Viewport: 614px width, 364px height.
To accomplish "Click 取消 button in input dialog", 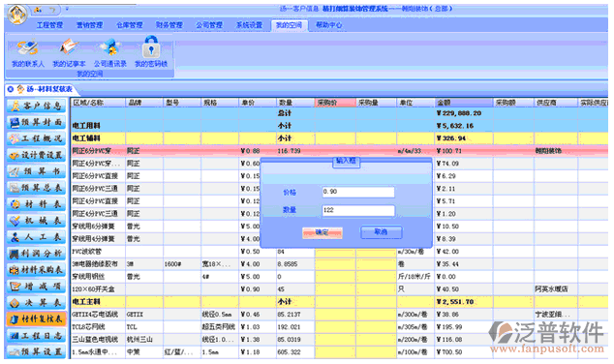I will click(x=381, y=232).
